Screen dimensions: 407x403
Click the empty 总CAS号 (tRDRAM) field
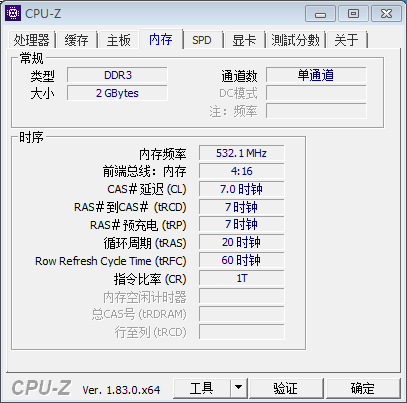click(x=242, y=314)
